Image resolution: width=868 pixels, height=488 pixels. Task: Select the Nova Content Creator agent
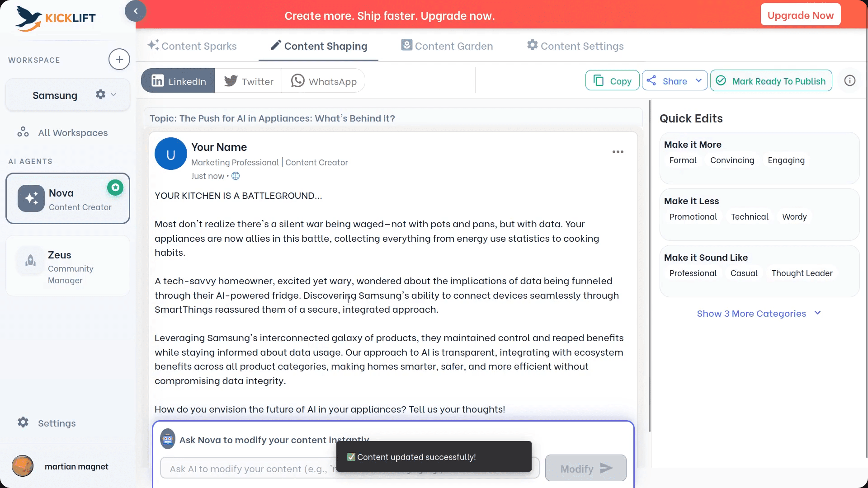pyautogui.click(x=68, y=199)
